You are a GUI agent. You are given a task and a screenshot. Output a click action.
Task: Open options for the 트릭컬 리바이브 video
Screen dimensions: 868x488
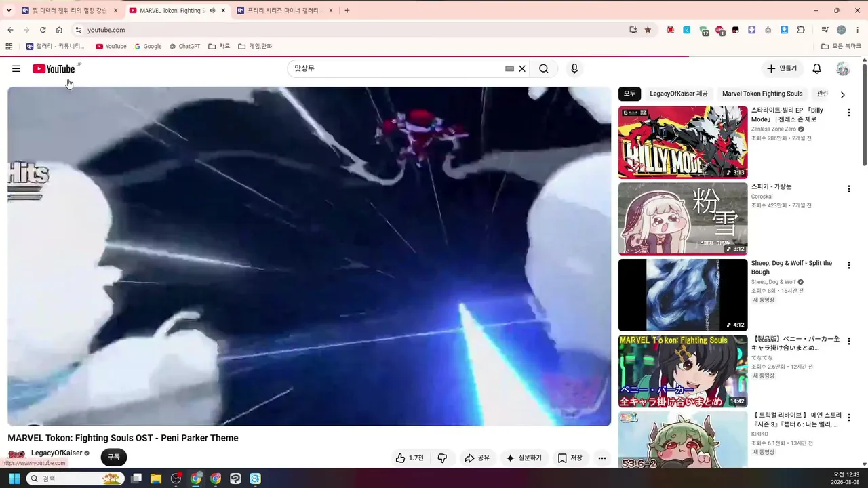click(848, 418)
